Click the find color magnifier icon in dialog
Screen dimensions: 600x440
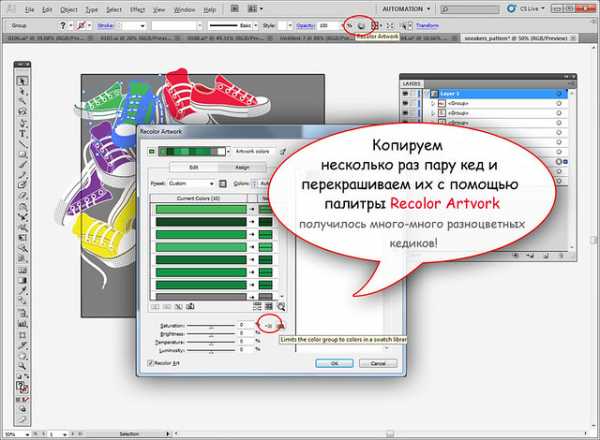pos(281,305)
